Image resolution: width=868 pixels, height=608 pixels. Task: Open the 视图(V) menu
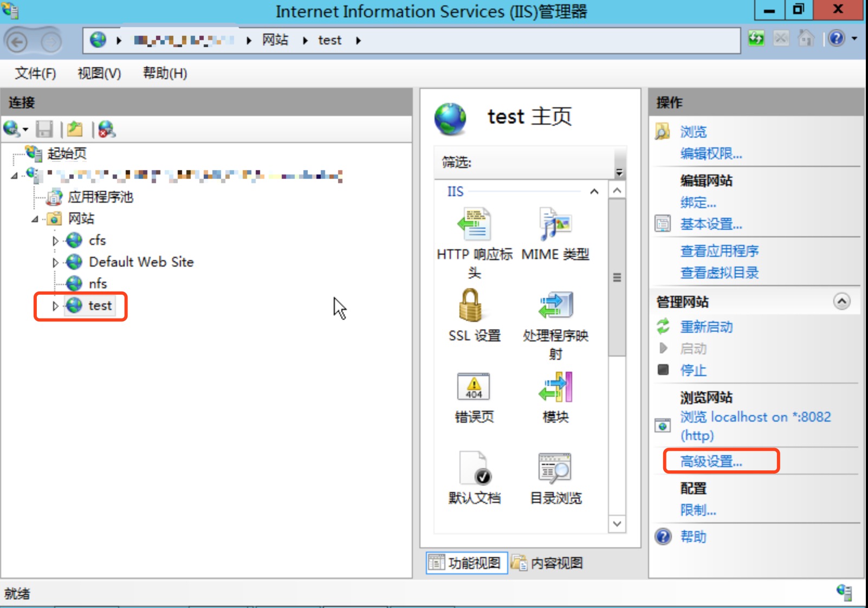coord(99,73)
